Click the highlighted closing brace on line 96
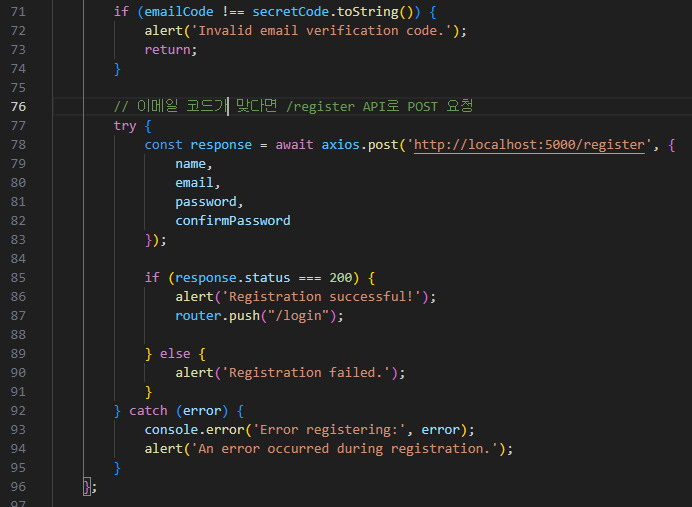 pyautogui.click(x=87, y=487)
